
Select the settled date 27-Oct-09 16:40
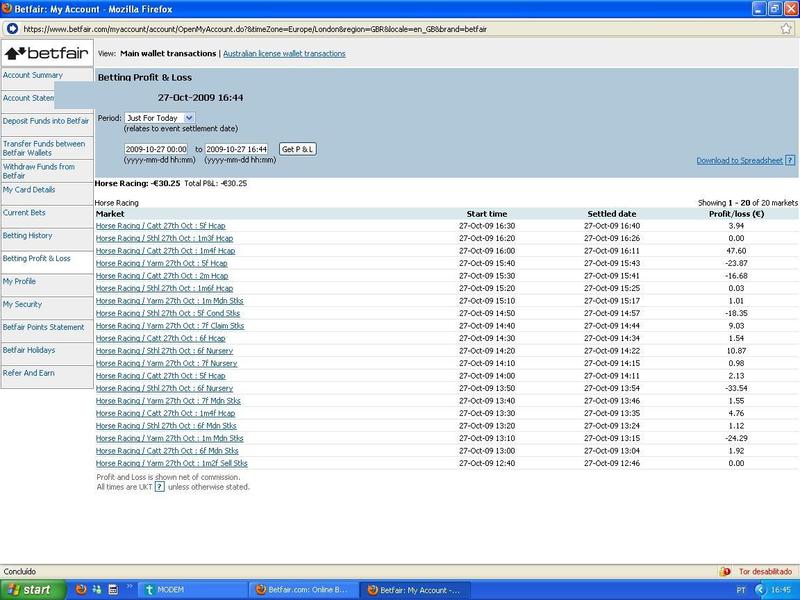pyautogui.click(x=612, y=226)
